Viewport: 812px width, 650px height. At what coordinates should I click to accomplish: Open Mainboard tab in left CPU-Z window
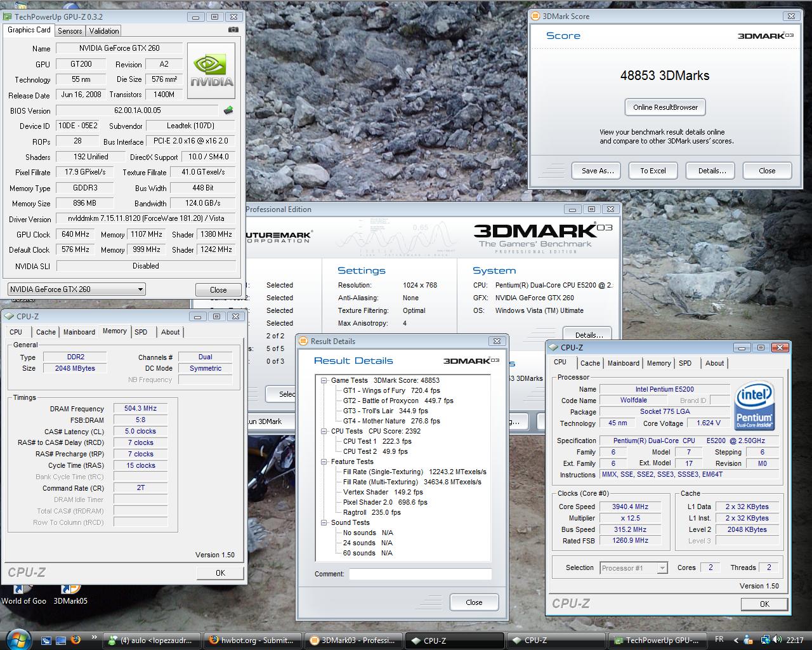tap(79, 332)
